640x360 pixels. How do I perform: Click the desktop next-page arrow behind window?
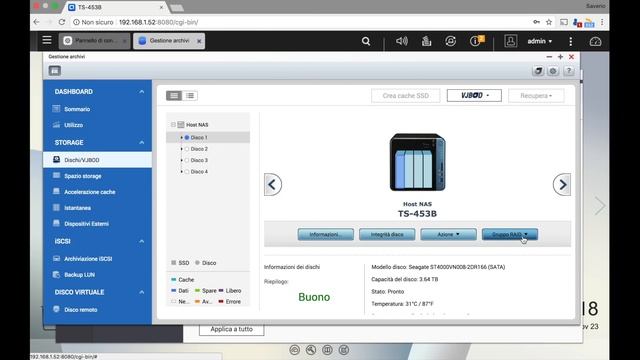tap(600, 206)
